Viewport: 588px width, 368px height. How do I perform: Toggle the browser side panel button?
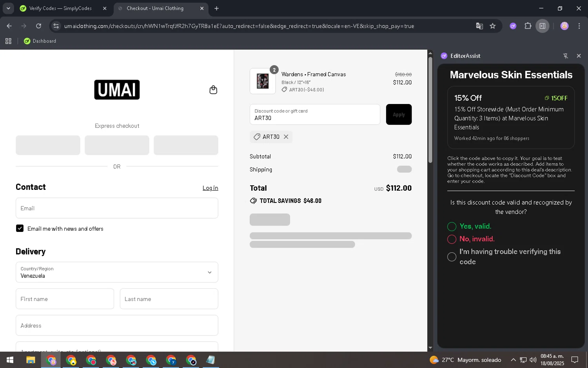(x=543, y=26)
